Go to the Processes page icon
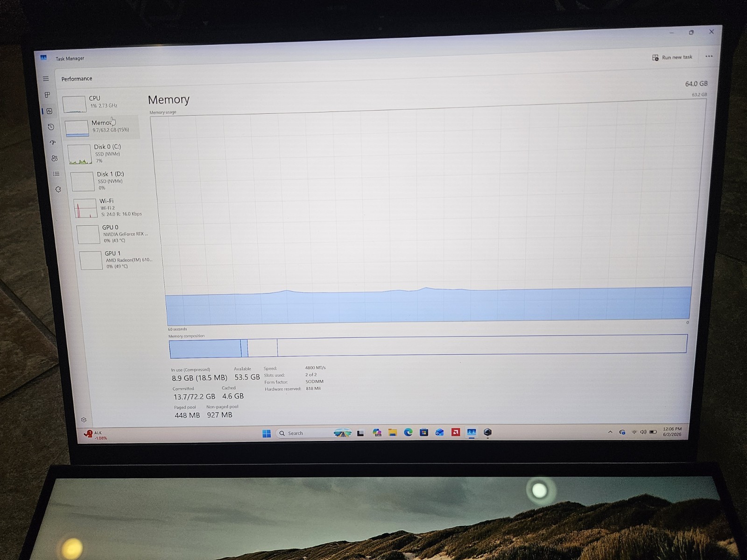 [47, 95]
